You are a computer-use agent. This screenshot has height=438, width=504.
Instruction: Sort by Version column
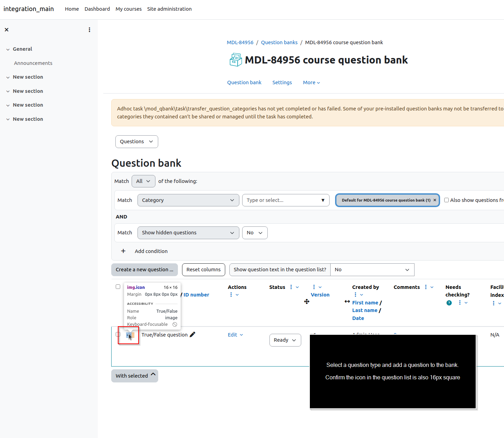click(320, 295)
